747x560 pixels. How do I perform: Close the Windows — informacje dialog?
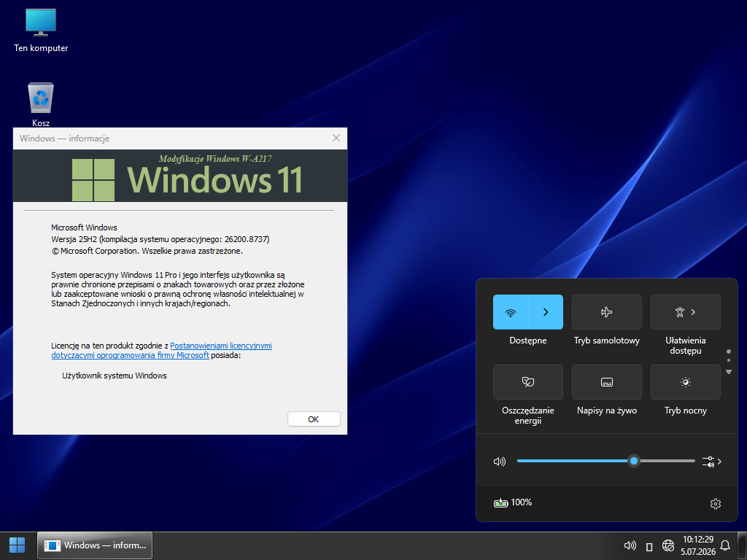(x=336, y=138)
